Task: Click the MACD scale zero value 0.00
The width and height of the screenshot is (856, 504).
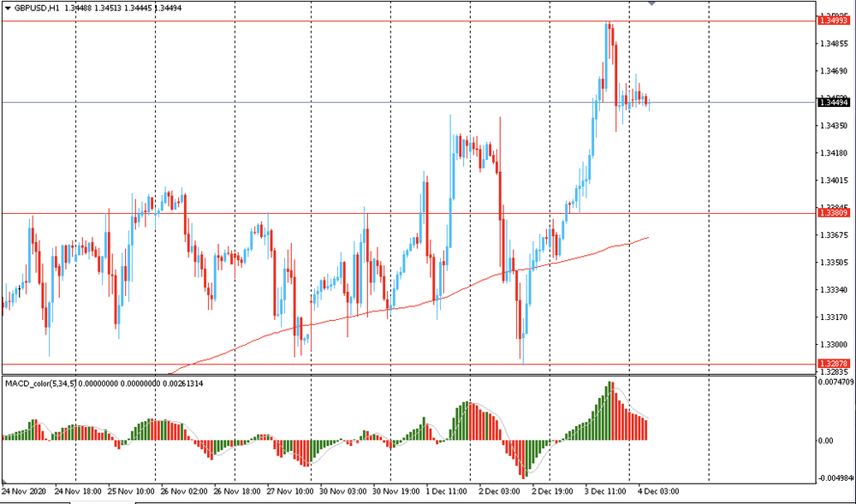Action: 826,441
